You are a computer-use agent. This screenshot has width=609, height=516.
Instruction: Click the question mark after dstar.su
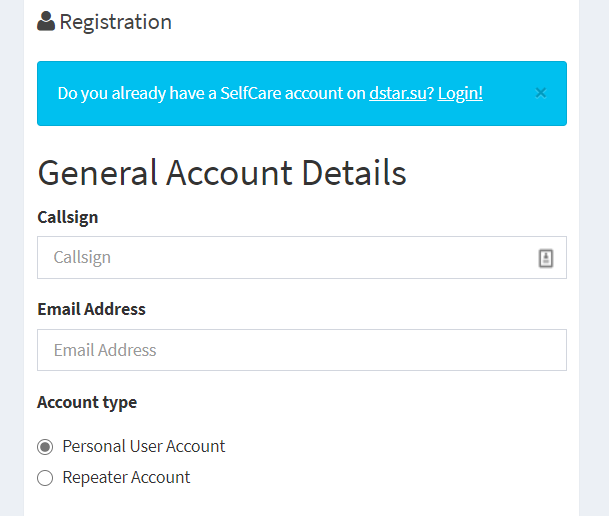point(430,93)
